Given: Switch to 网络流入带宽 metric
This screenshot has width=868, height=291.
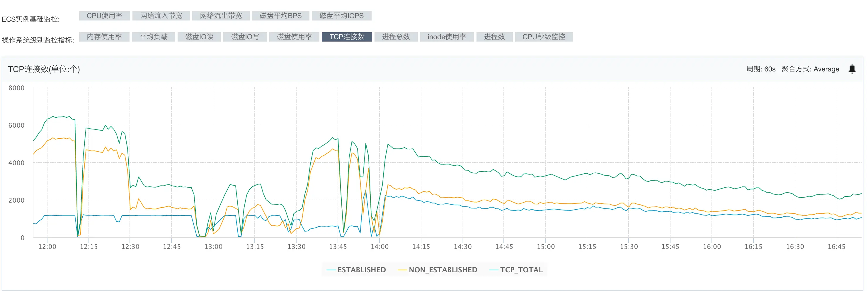Looking at the screenshot, I should pyautogui.click(x=161, y=16).
